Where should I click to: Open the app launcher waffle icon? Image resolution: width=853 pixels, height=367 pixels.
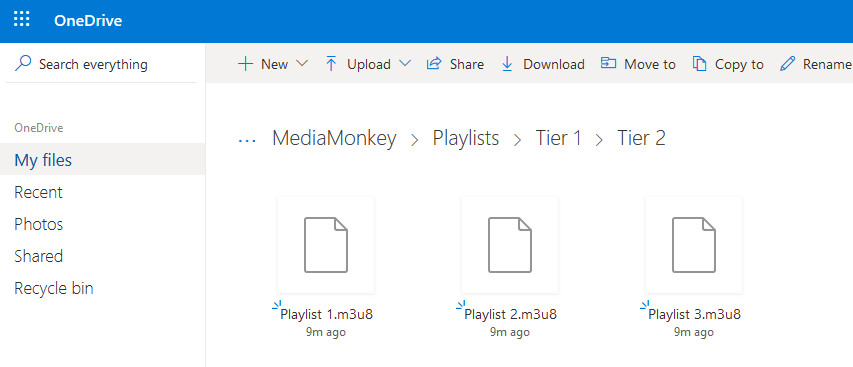22,20
